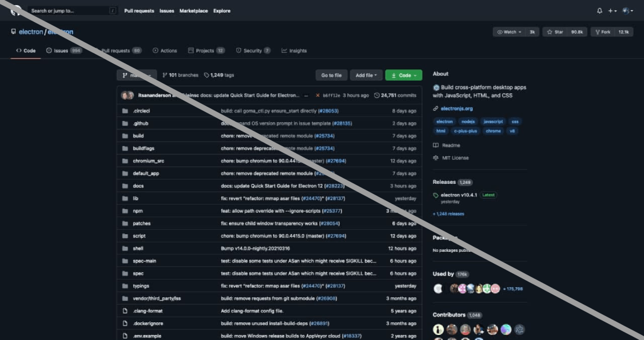
Task: Open the buildflags folder
Action: coord(143,149)
